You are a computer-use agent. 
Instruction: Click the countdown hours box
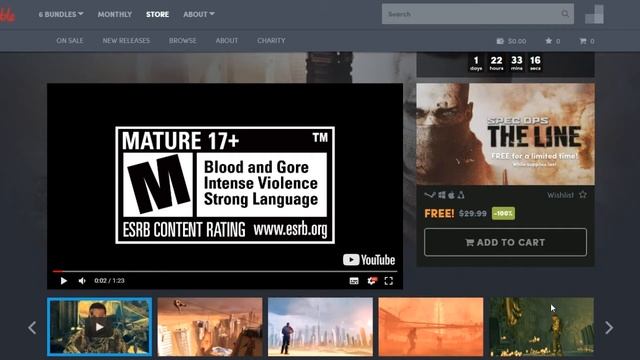[496, 63]
